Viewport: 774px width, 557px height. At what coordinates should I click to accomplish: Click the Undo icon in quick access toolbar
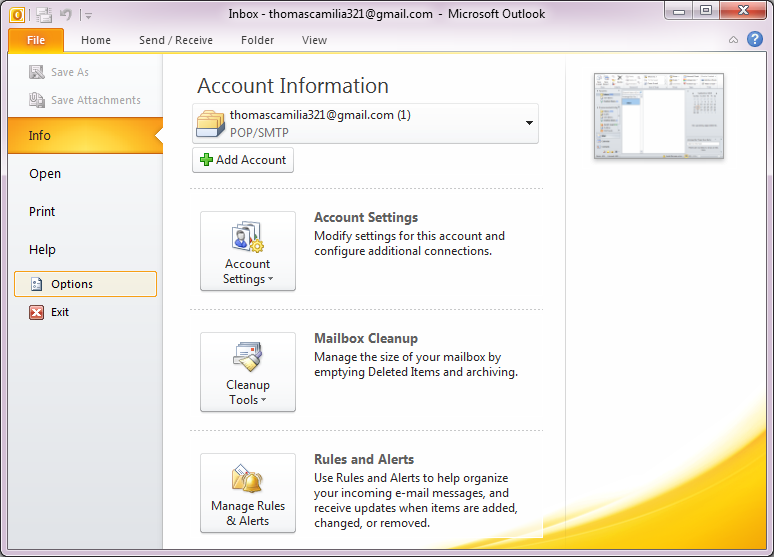[67, 15]
